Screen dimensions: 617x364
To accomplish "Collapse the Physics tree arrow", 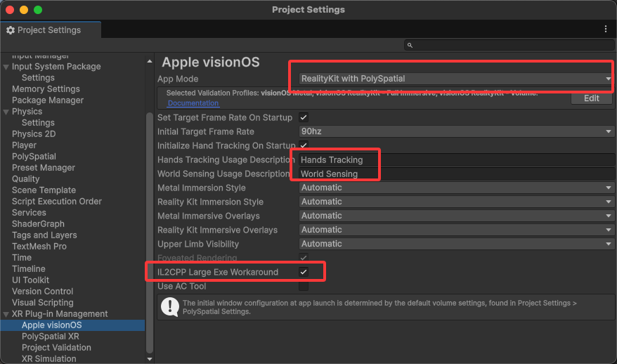I will point(6,112).
